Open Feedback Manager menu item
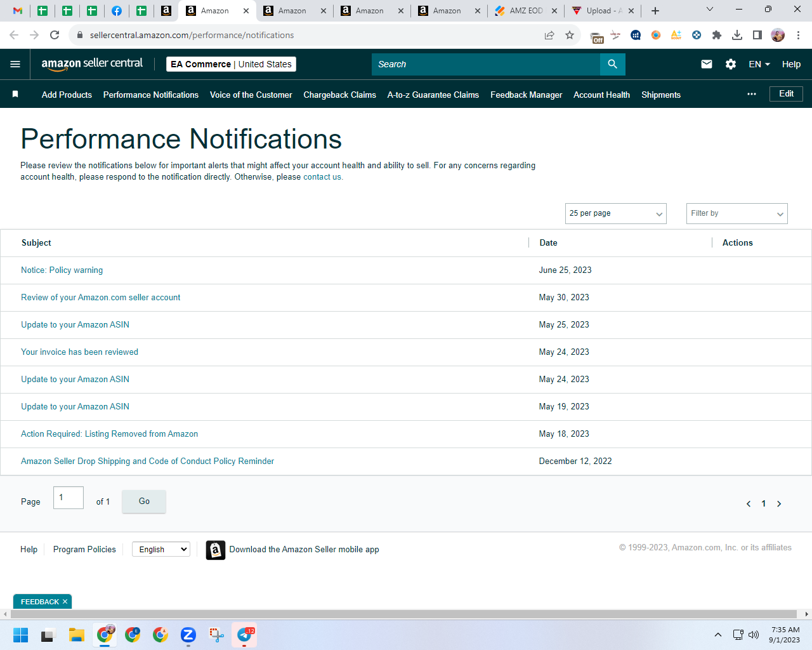The height and width of the screenshot is (650, 812). pyautogui.click(x=527, y=95)
